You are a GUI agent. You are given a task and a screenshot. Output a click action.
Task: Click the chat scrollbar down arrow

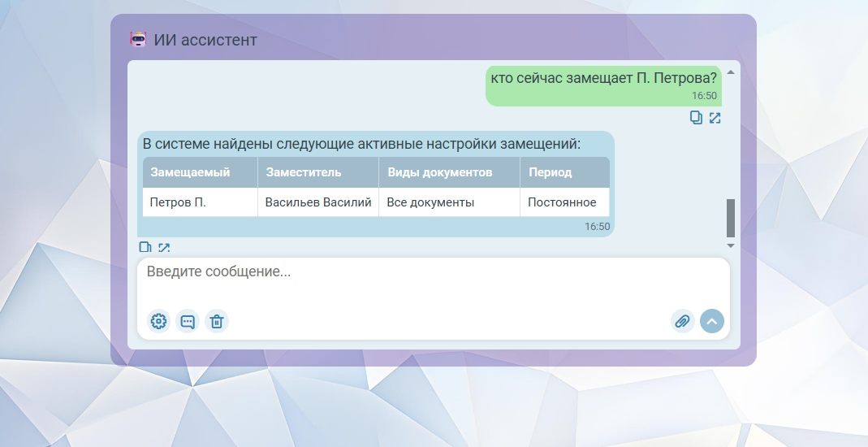click(x=730, y=245)
